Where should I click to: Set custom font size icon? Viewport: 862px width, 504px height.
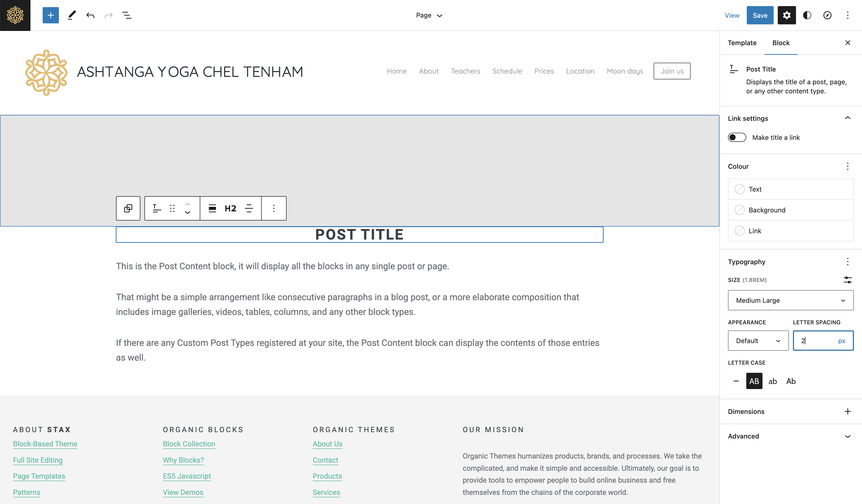click(x=848, y=280)
